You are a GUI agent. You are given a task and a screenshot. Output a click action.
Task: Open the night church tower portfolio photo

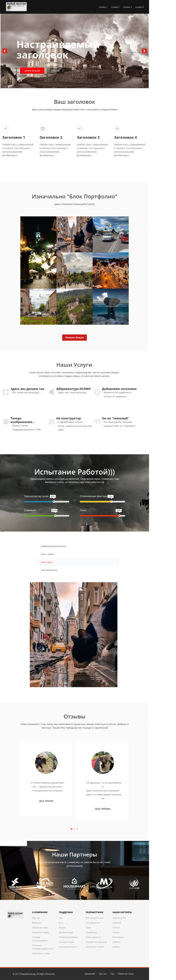click(38, 234)
